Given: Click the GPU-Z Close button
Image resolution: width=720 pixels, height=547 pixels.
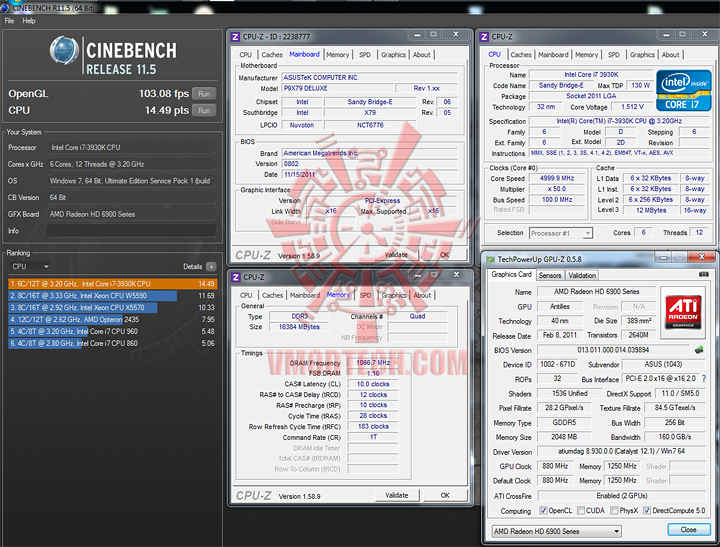Looking at the screenshot, I should pos(688,530).
